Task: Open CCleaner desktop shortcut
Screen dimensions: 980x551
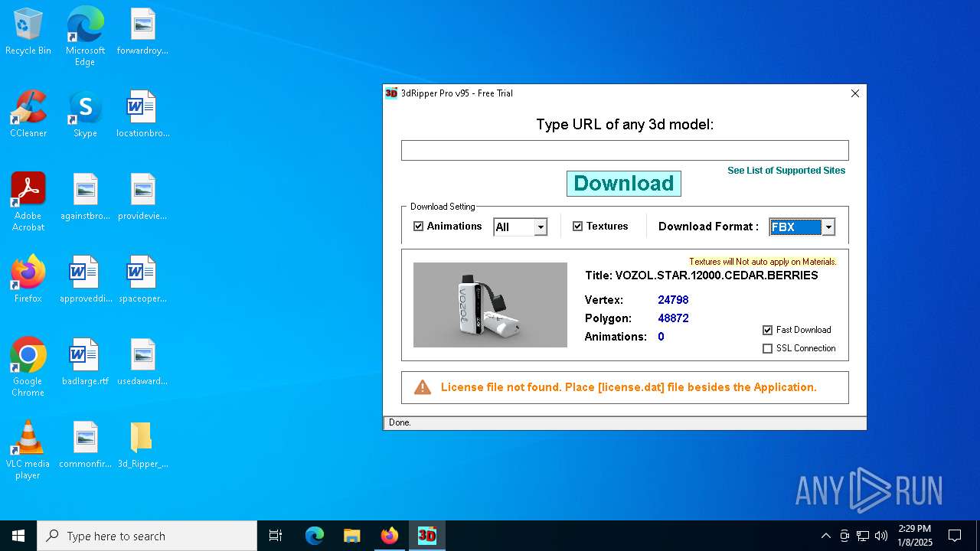Action: coord(28,114)
